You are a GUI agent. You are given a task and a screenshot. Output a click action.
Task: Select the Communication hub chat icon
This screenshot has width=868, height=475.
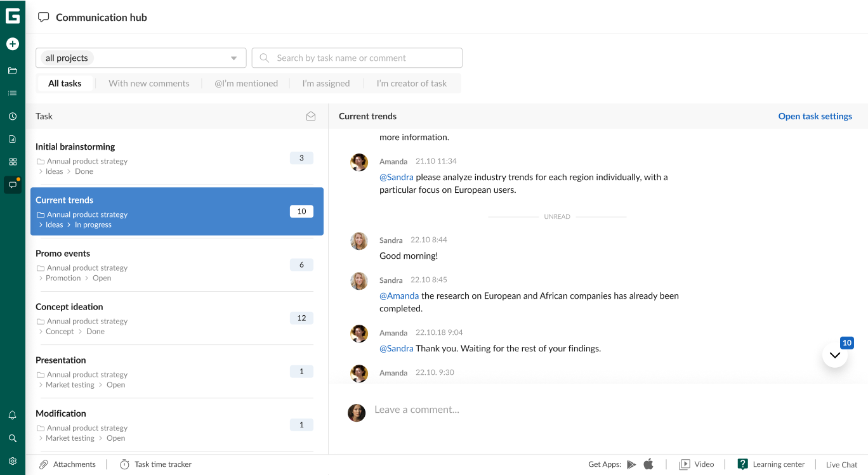(x=12, y=185)
